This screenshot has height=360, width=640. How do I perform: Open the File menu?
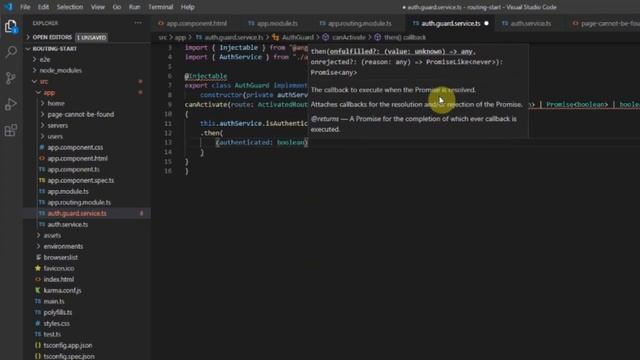[x=25, y=7]
